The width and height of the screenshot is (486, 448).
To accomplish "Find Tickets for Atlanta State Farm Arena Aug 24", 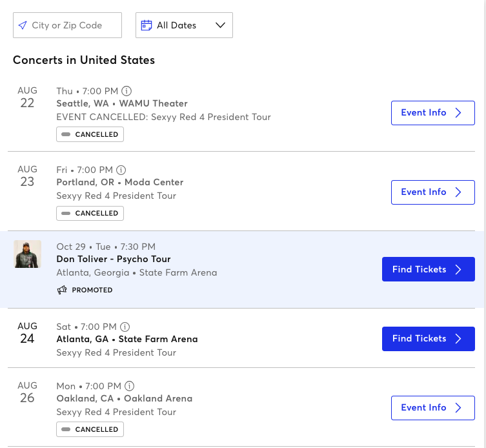I will 429,339.
